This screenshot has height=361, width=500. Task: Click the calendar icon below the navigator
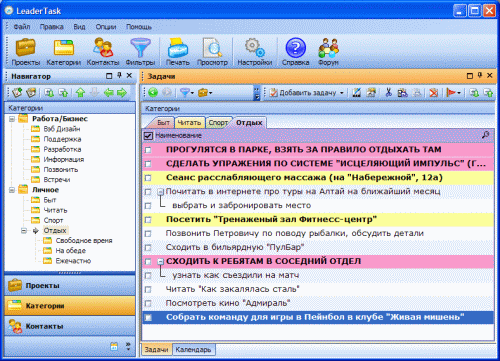click(x=114, y=346)
